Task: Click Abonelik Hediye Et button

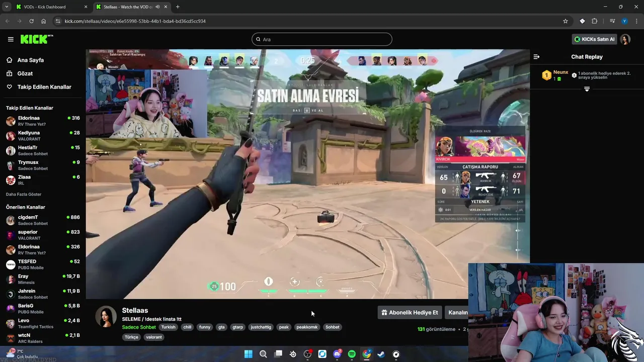Action: (x=410, y=312)
